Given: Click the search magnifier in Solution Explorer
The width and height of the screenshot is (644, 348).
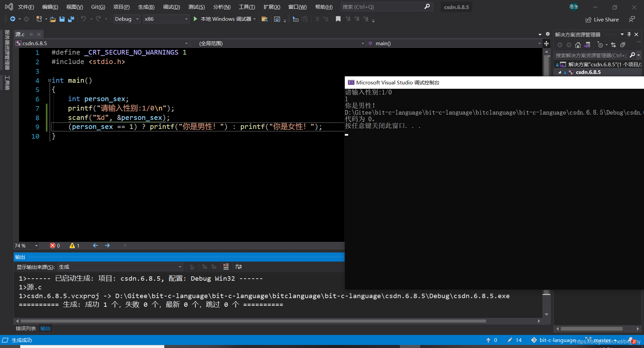Looking at the screenshot, I should [633, 55].
